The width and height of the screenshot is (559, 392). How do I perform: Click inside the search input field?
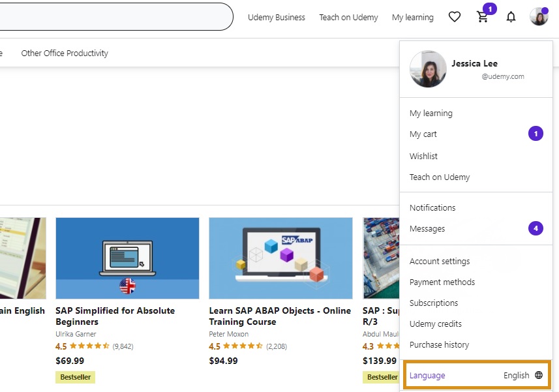[115, 17]
